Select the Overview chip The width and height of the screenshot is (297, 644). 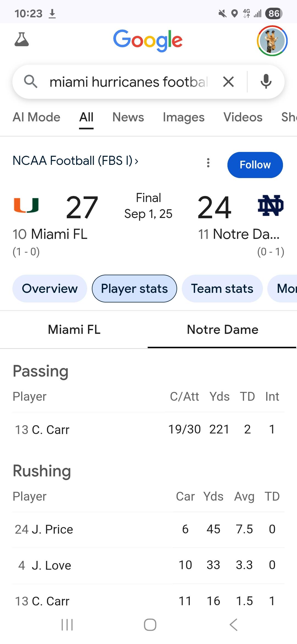50,289
